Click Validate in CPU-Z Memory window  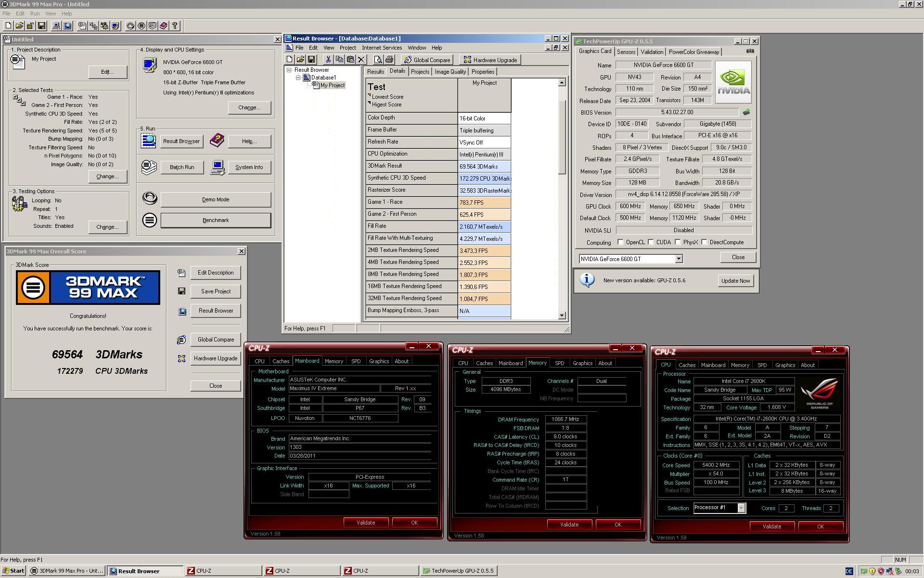pos(569,525)
